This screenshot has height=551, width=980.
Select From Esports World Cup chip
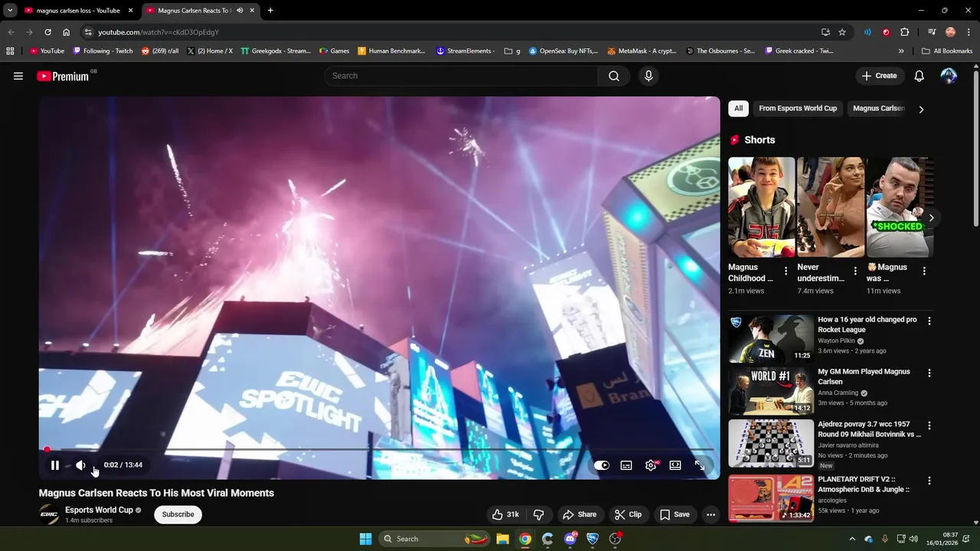coord(798,109)
